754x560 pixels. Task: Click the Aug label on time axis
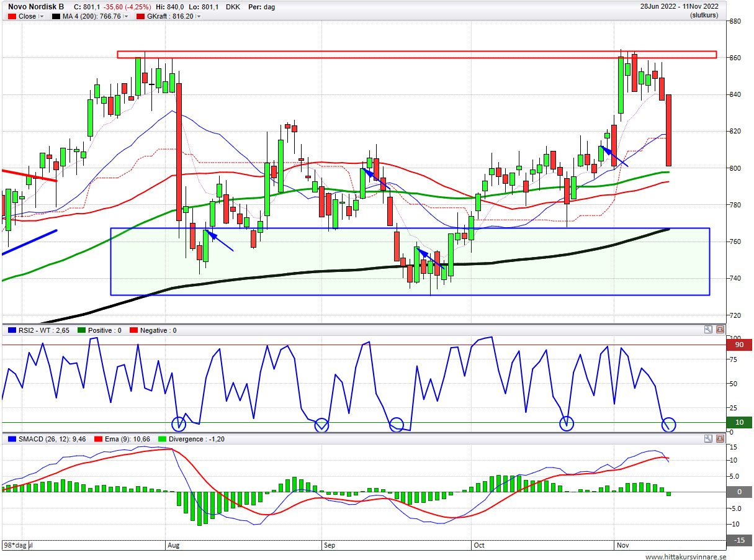173,545
